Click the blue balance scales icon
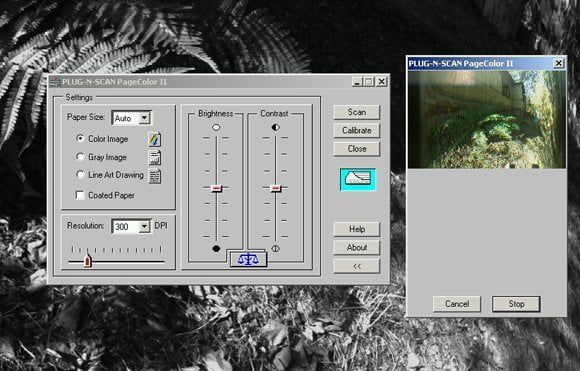 click(x=248, y=259)
